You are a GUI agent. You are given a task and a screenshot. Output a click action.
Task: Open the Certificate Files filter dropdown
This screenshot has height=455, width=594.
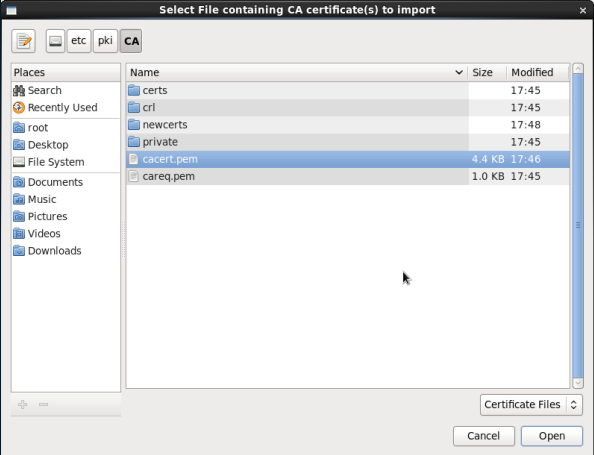531,405
